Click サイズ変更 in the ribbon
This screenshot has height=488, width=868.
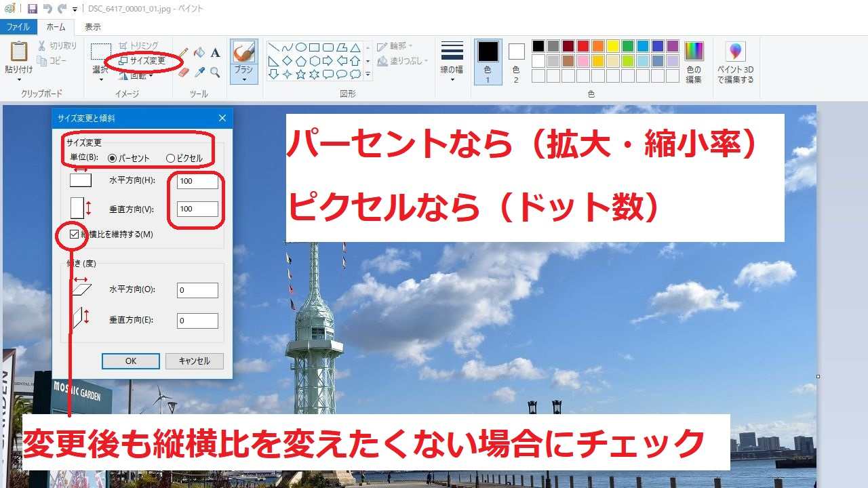pyautogui.click(x=142, y=60)
